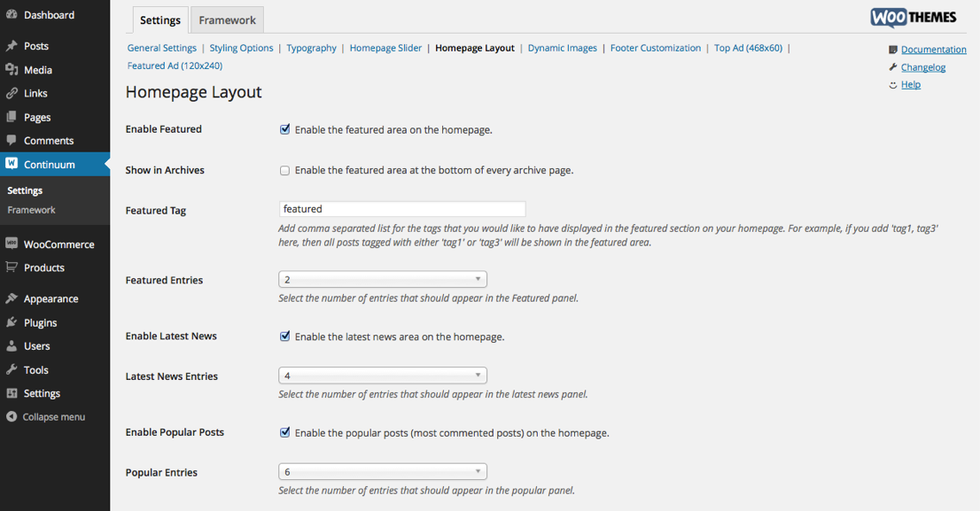Open the Typography settings section
The image size is (980, 511).
311,48
